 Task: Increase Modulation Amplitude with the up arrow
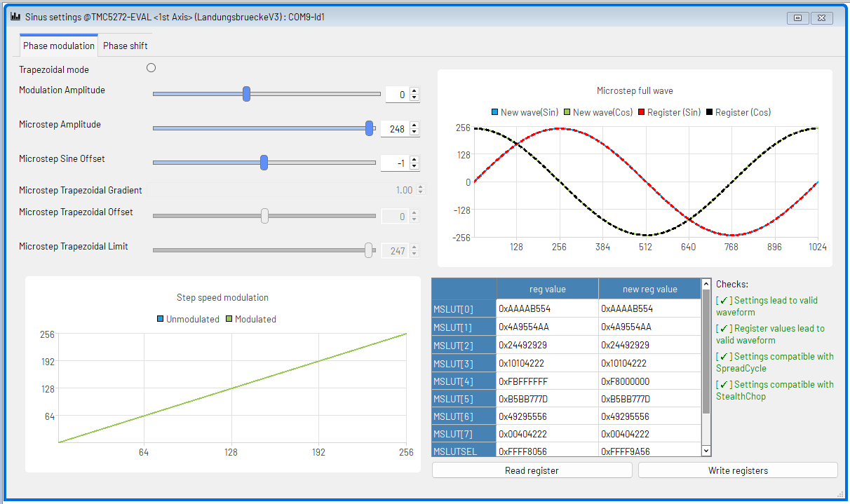[414, 90]
